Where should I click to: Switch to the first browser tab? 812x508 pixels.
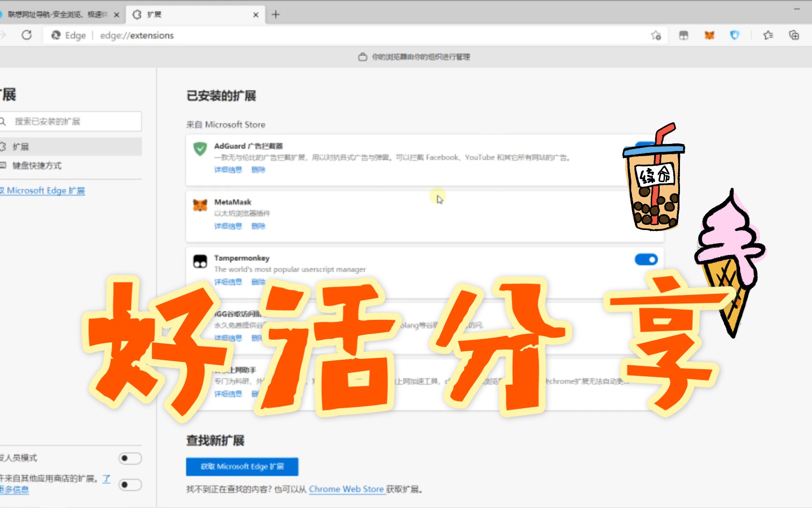[x=56, y=15]
